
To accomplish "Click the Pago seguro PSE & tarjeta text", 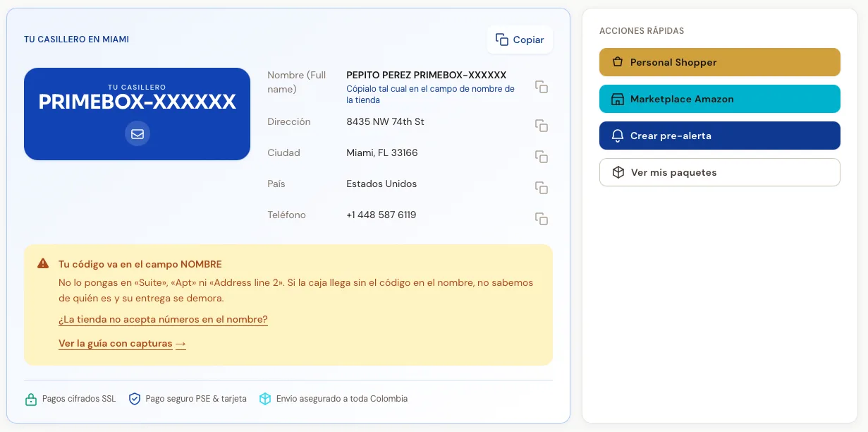I will pyautogui.click(x=196, y=399).
